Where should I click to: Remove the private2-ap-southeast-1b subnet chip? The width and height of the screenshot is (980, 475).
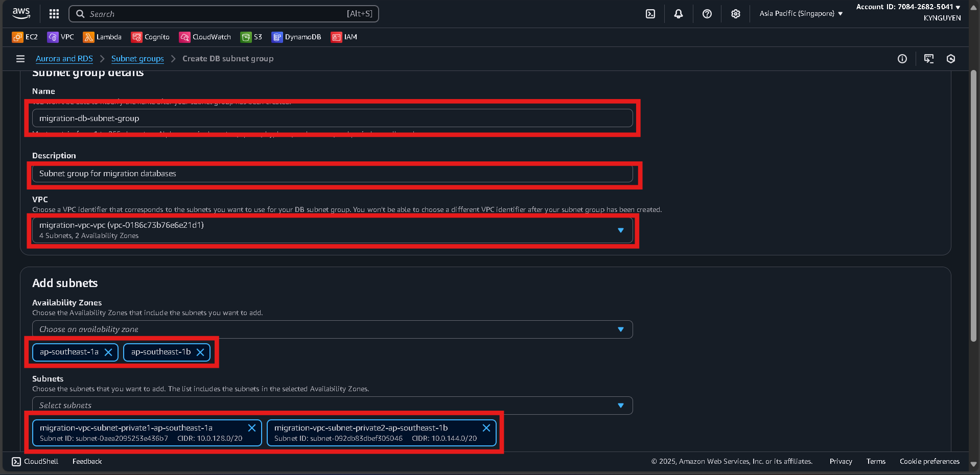point(486,428)
